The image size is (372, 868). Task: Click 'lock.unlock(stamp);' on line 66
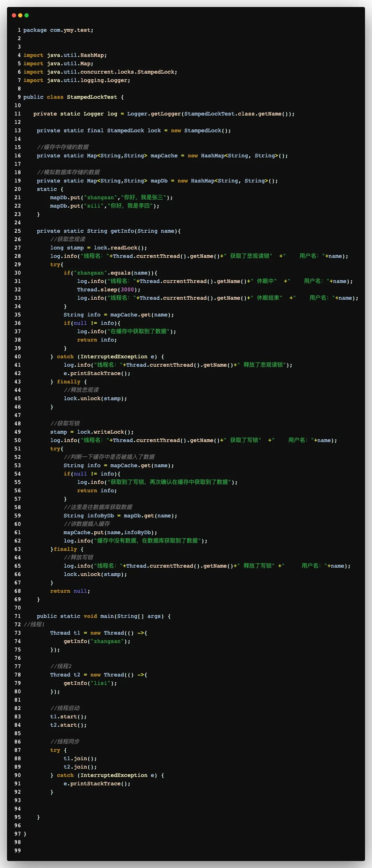click(95, 574)
